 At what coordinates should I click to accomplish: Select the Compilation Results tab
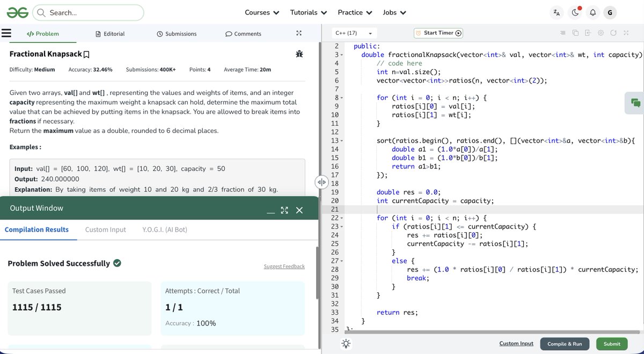pos(36,230)
